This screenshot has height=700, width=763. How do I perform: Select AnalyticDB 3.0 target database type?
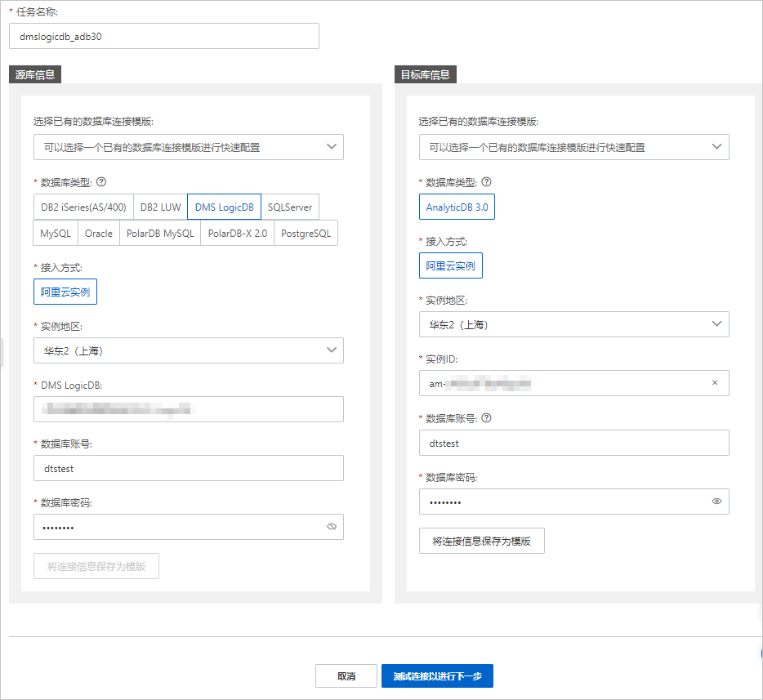pos(457,207)
